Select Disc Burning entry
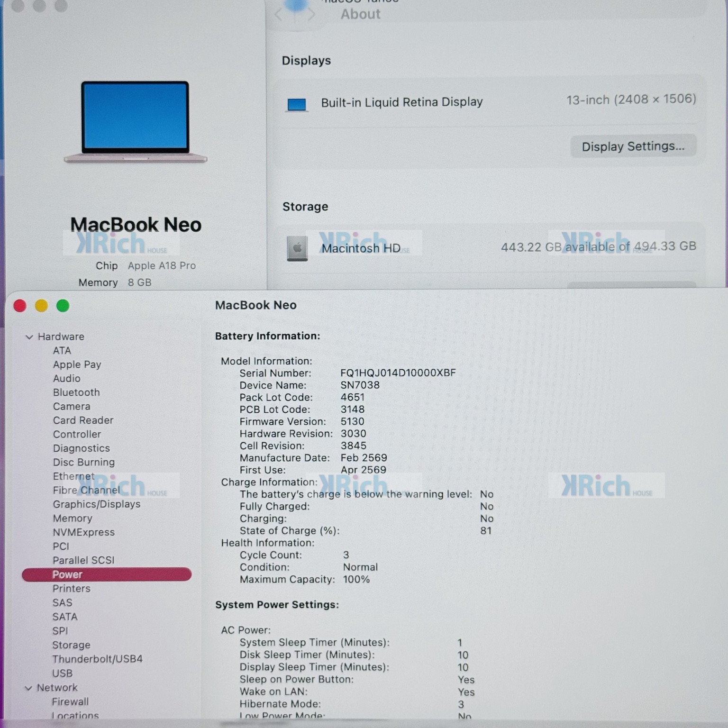This screenshot has width=728, height=728. pos(83,462)
